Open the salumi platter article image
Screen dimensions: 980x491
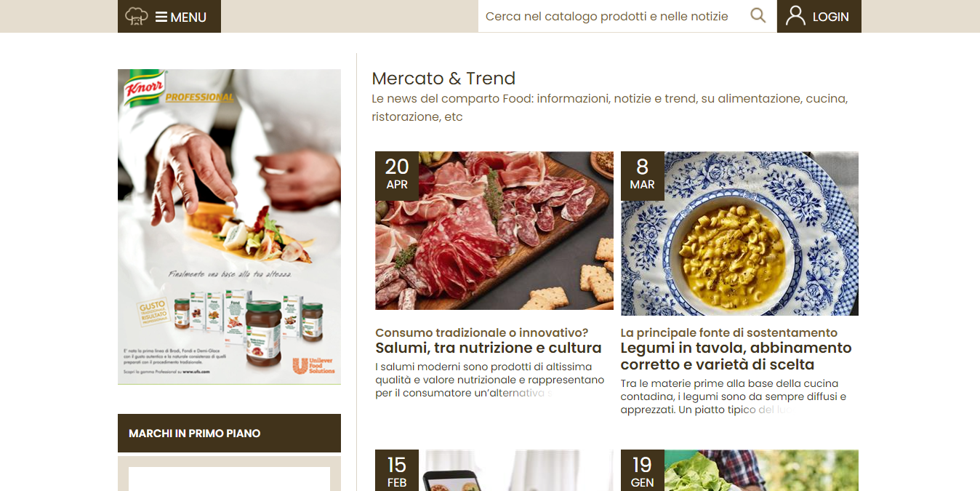(494, 231)
